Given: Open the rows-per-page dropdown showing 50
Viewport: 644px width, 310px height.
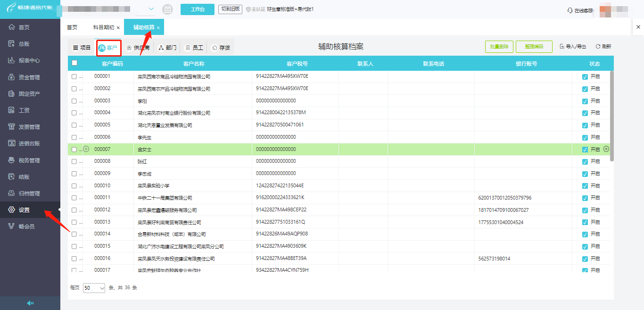Looking at the screenshot, I should point(94,288).
